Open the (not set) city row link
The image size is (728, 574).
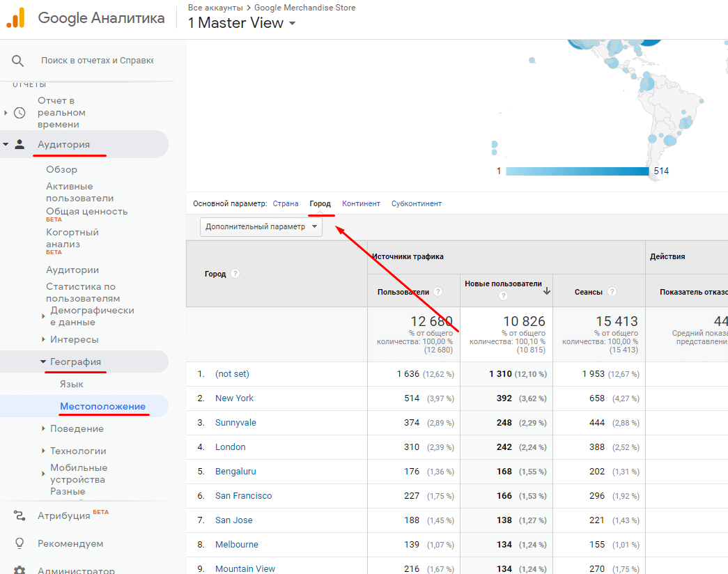click(x=232, y=374)
